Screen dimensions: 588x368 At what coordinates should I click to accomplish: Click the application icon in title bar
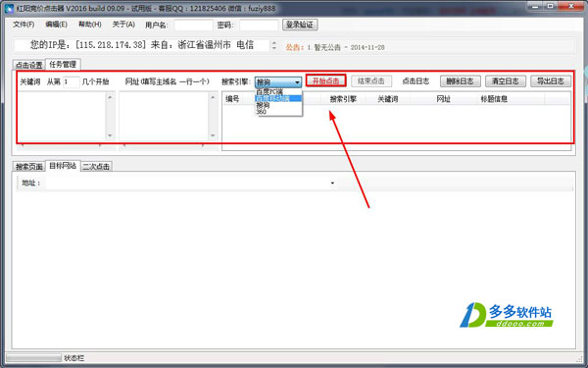10,8
